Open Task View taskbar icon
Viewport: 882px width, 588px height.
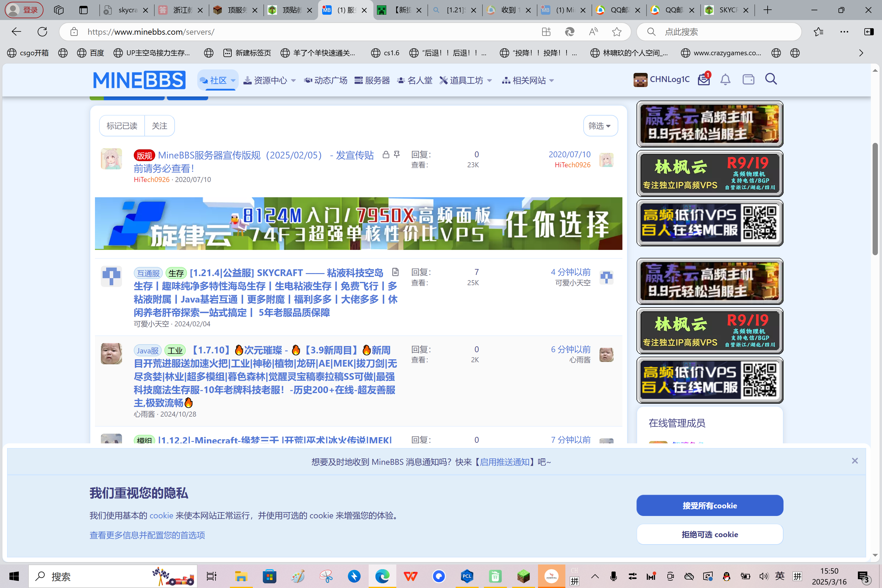[211, 576]
